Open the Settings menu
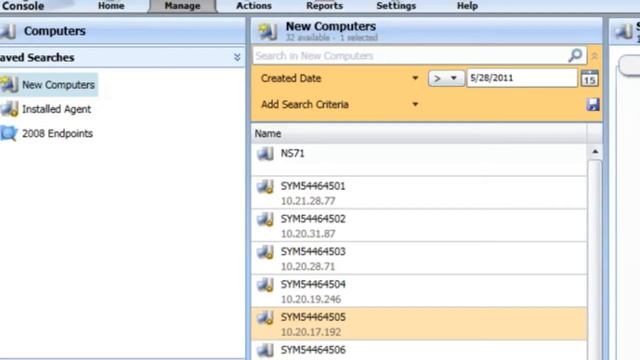The image size is (640, 360). [x=396, y=6]
